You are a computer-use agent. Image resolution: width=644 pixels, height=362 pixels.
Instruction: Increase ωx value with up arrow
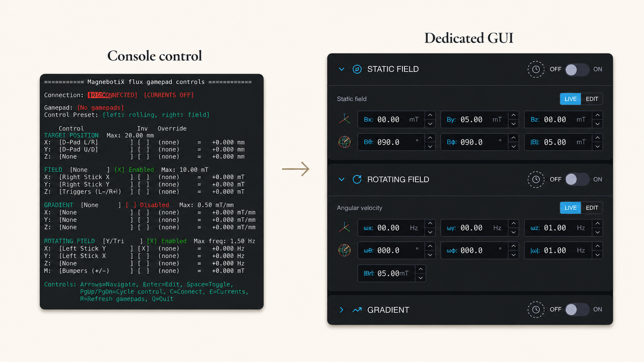click(x=430, y=224)
